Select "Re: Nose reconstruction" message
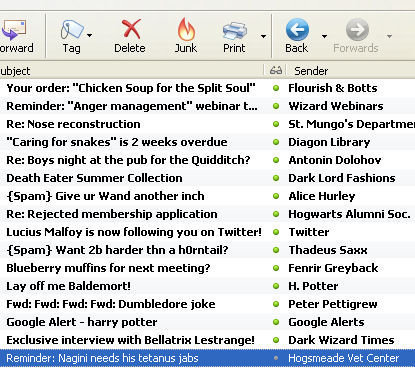 point(73,124)
